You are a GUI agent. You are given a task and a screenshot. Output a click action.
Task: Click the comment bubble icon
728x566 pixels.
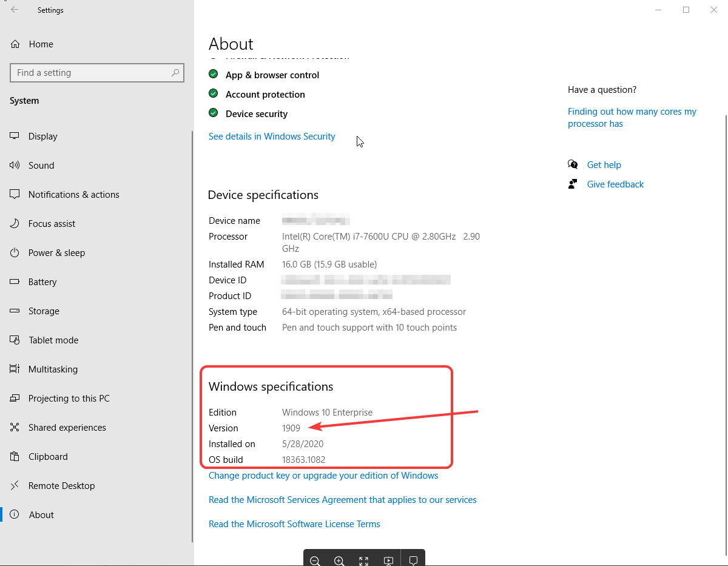(413, 561)
